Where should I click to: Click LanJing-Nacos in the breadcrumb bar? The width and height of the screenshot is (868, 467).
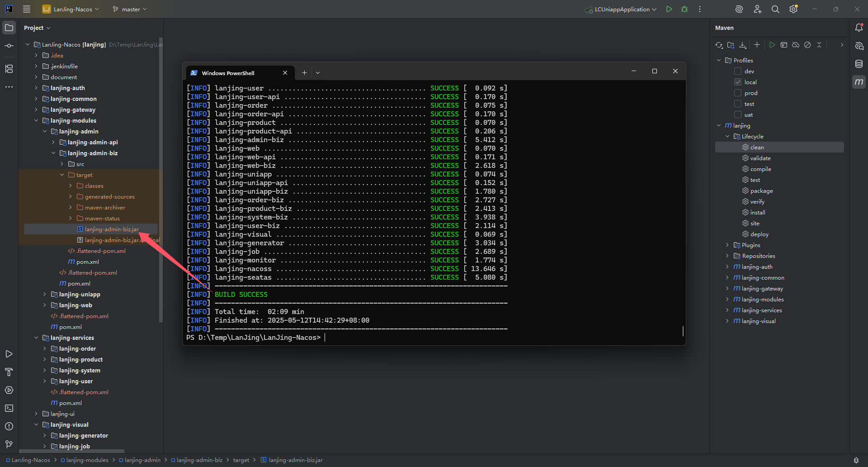click(31, 460)
